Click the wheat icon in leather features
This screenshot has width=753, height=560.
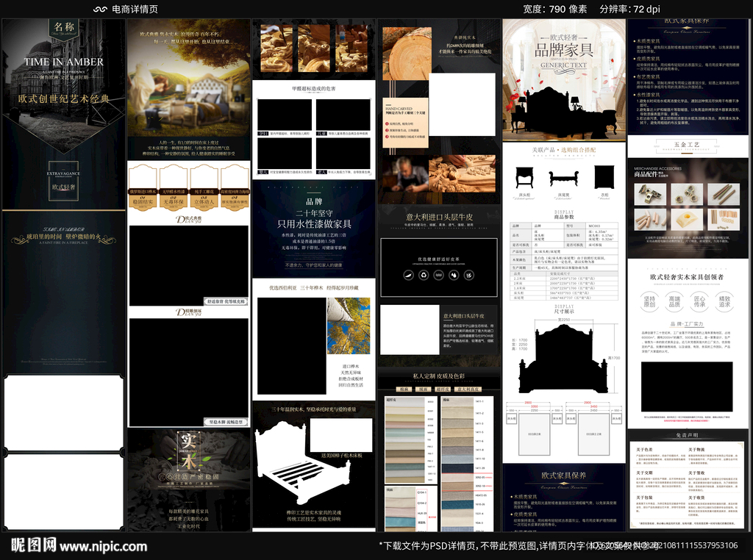(x=469, y=275)
